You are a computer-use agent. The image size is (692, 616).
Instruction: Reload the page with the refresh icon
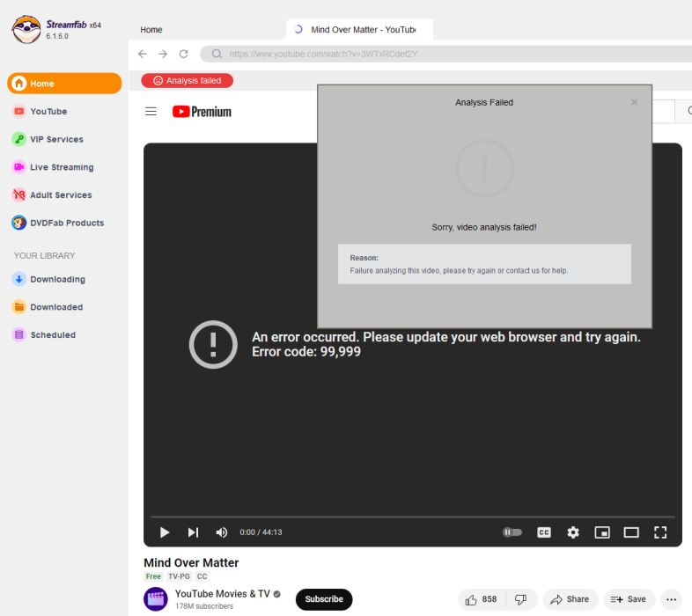tap(184, 54)
